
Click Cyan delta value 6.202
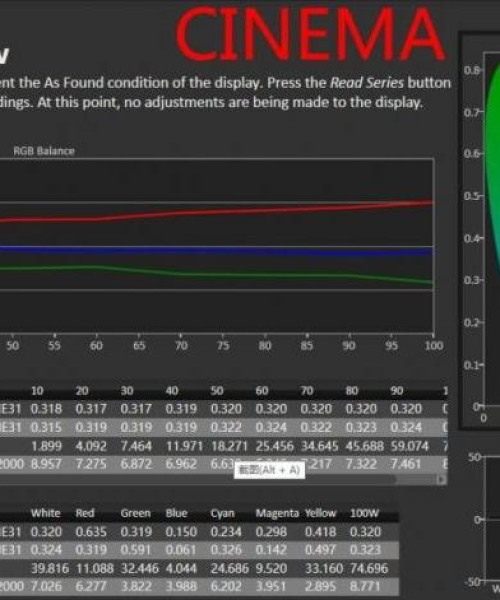click(226, 587)
